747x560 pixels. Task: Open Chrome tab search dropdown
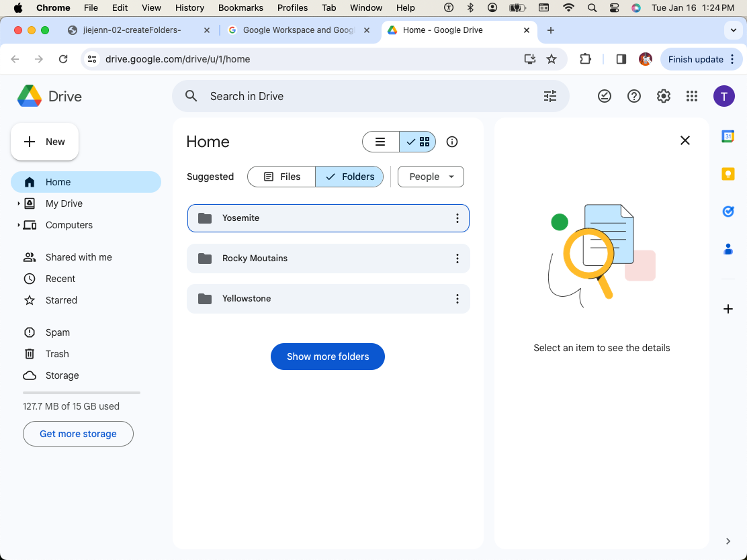733,30
